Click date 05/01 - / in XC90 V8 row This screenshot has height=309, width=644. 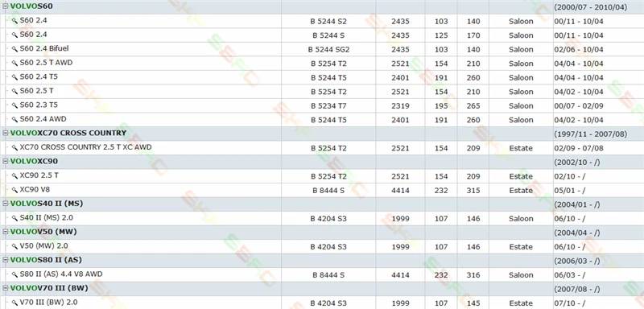(570, 191)
